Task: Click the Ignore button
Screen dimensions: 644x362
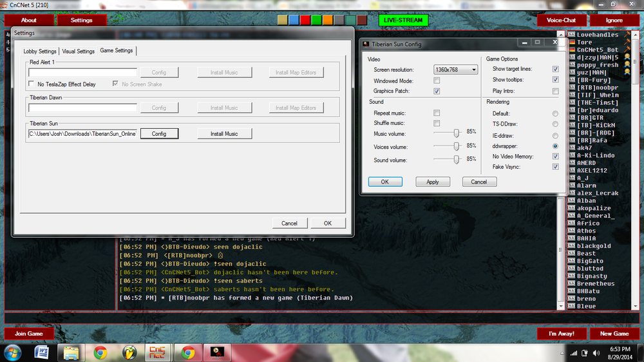Action: tap(614, 20)
